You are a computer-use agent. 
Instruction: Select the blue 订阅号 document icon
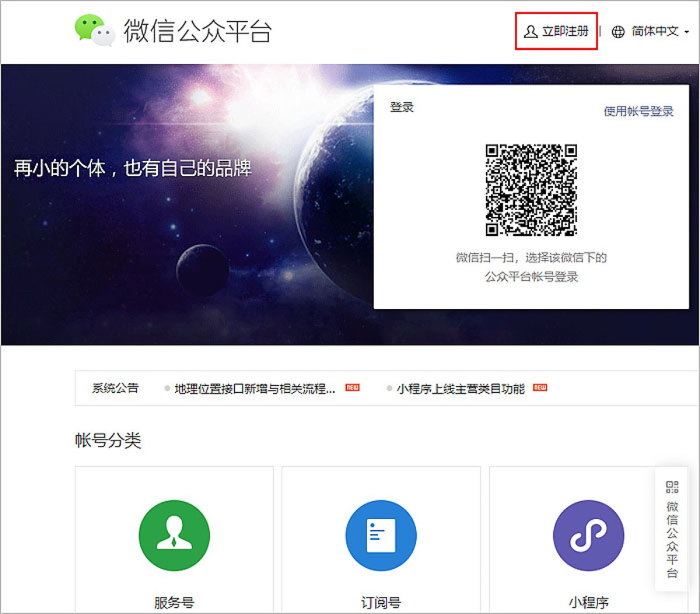pos(381,536)
